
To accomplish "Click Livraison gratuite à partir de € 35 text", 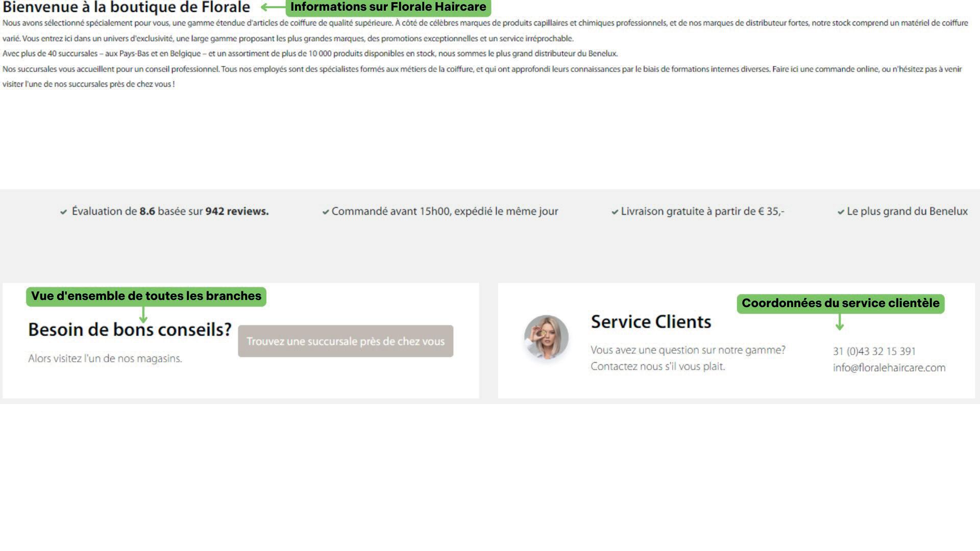I will point(702,211).
